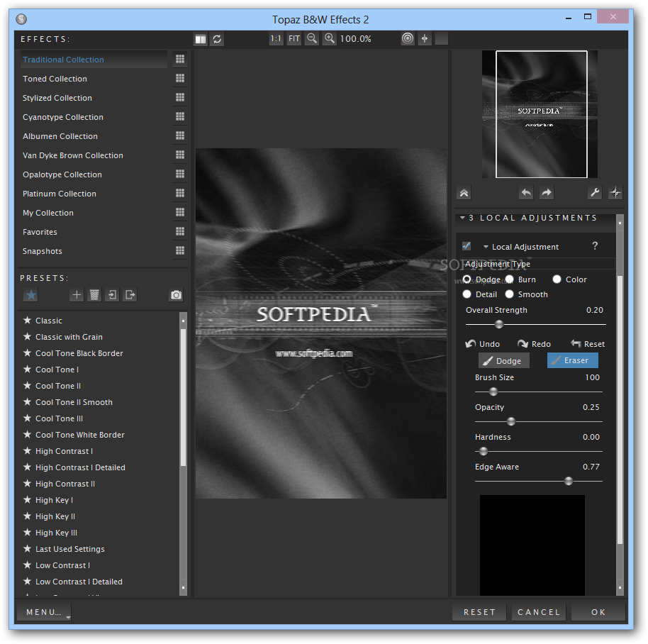The image size is (648, 644).
Task: Open the Local Adjustment help question mark
Action: 595,246
